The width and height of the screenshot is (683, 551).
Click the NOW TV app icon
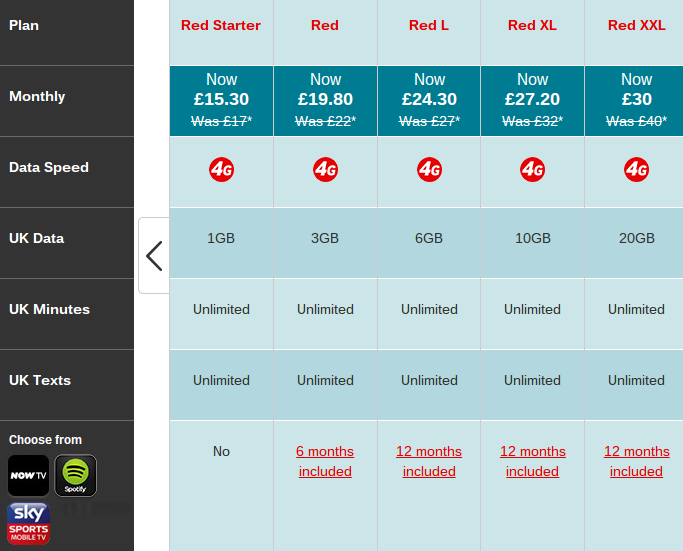coord(28,476)
